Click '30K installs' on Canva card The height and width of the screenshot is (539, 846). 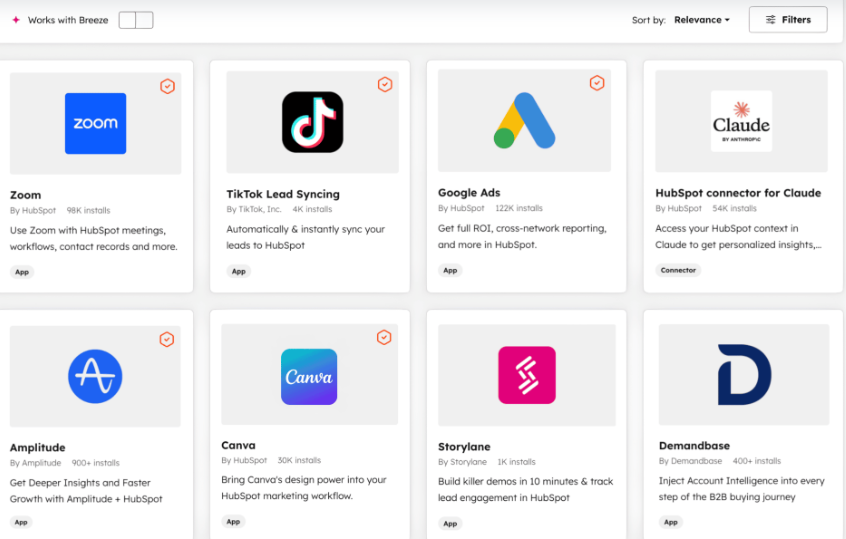tap(299, 460)
